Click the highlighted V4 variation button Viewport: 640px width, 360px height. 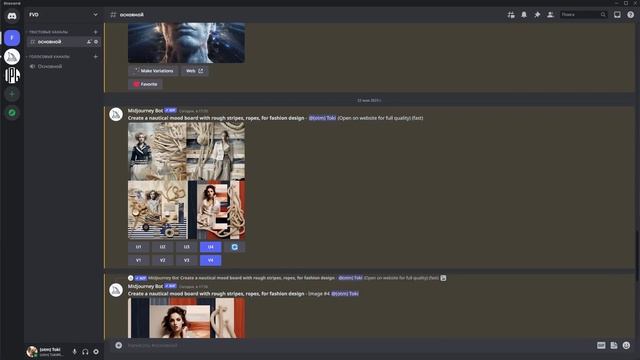(211, 260)
